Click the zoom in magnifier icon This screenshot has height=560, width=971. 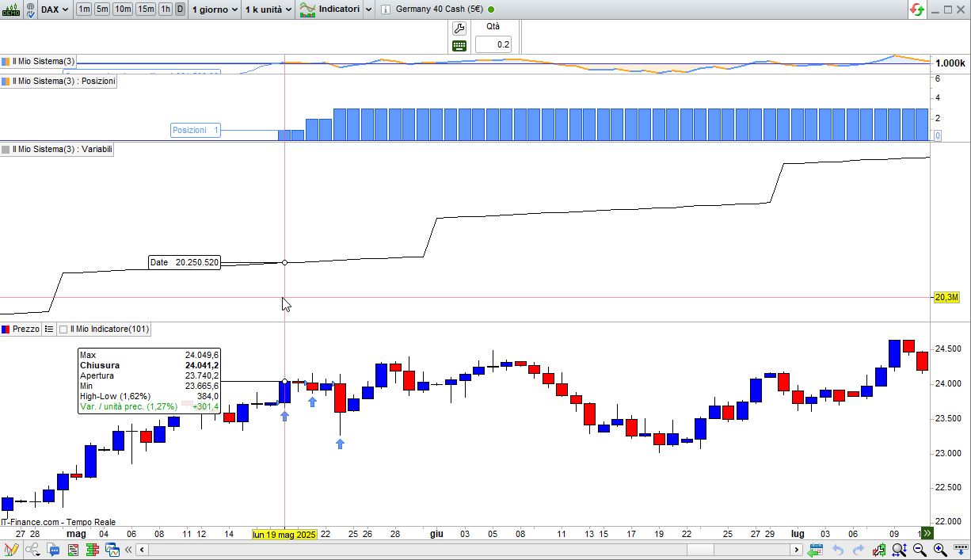940,550
